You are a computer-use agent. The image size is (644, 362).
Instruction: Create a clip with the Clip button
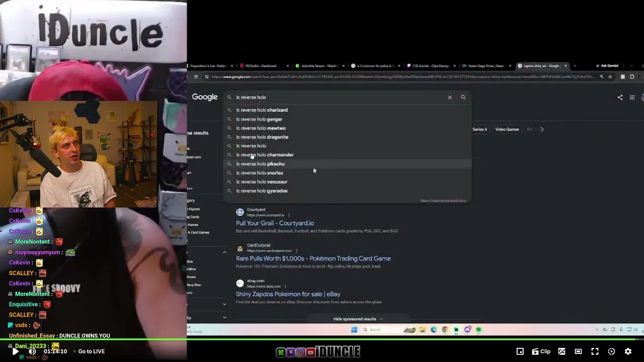click(541, 351)
